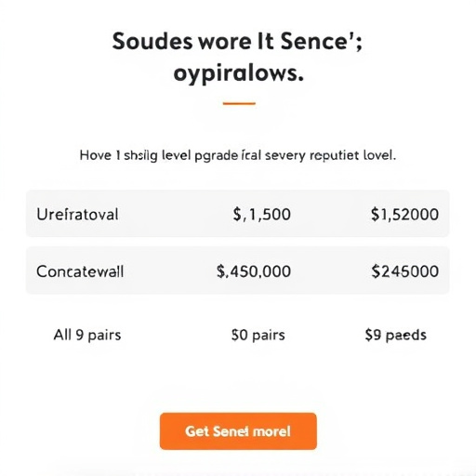Click the empty area of Urefratoval row
Viewport: 476px width, 476px height.
[x=175, y=214]
